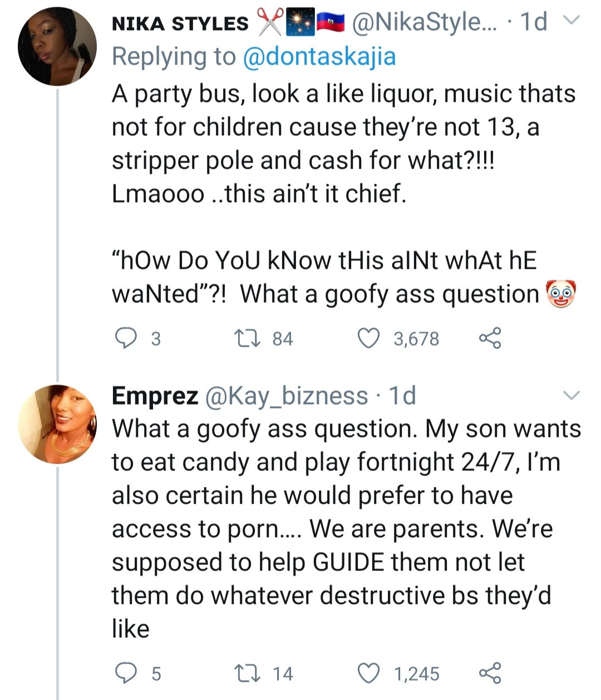Share Emprez's tweet

click(490, 673)
